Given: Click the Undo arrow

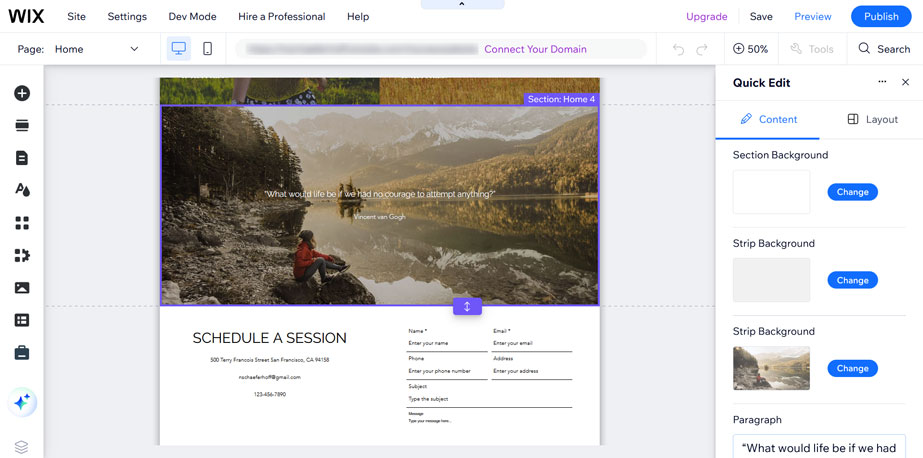Looking at the screenshot, I should [678, 49].
